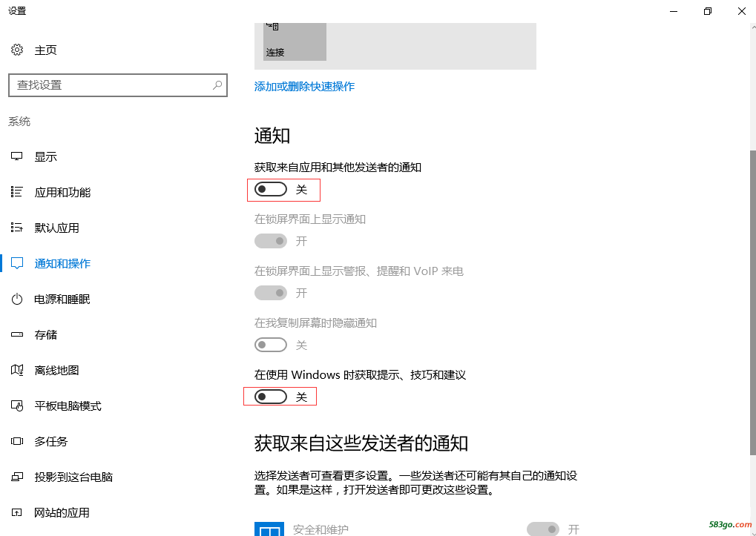Viewport: 756px width, 536px height.
Task: Open 投影到这台电脑 settings page
Action: tap(73, 477)
